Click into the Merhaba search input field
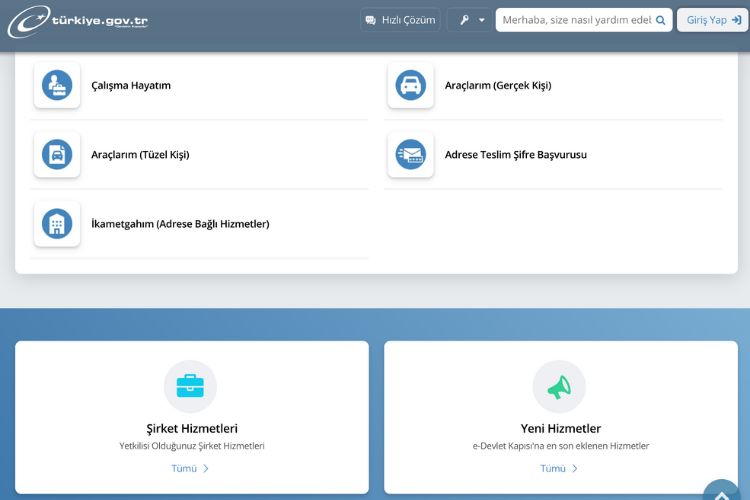 (x=575, y=20)
